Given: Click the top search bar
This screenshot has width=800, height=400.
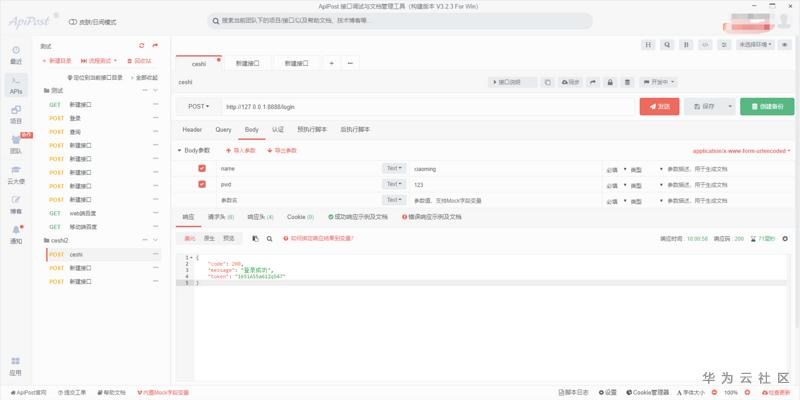Looking at the screenshot, I should click(399, 21).
